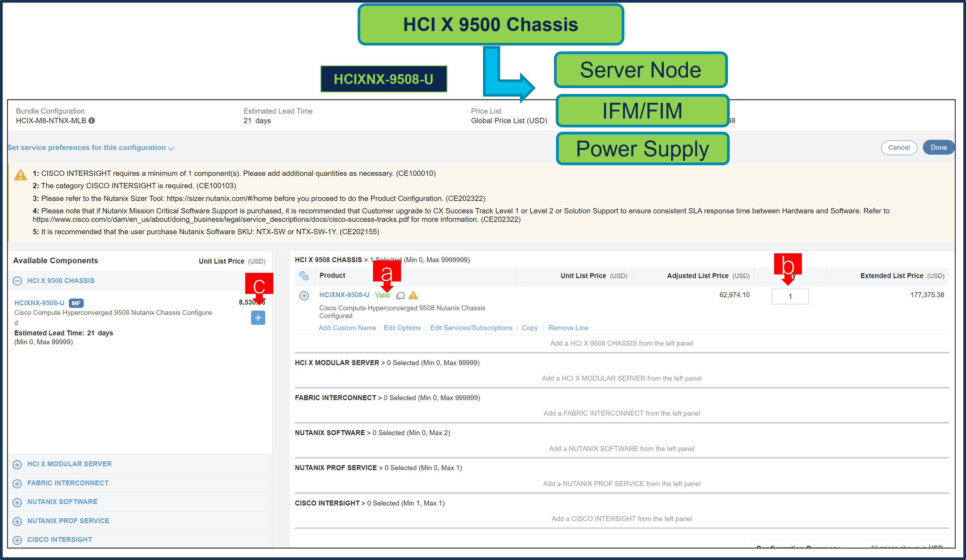Click the warning triangle on the HCIXNX-9508-U row
This screenshot has height=560, width=966.
[x=413, y=295]
